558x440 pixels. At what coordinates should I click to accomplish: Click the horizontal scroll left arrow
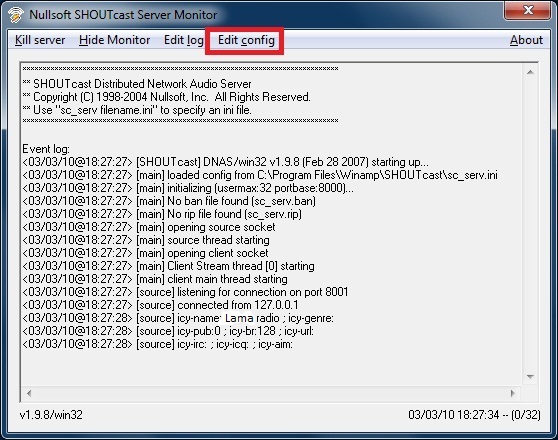[29, 393]
